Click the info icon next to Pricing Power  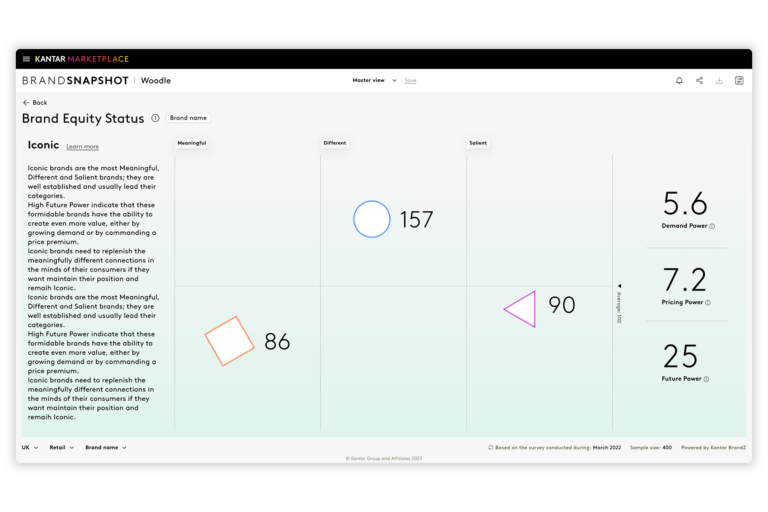click(x=708, y=302)
